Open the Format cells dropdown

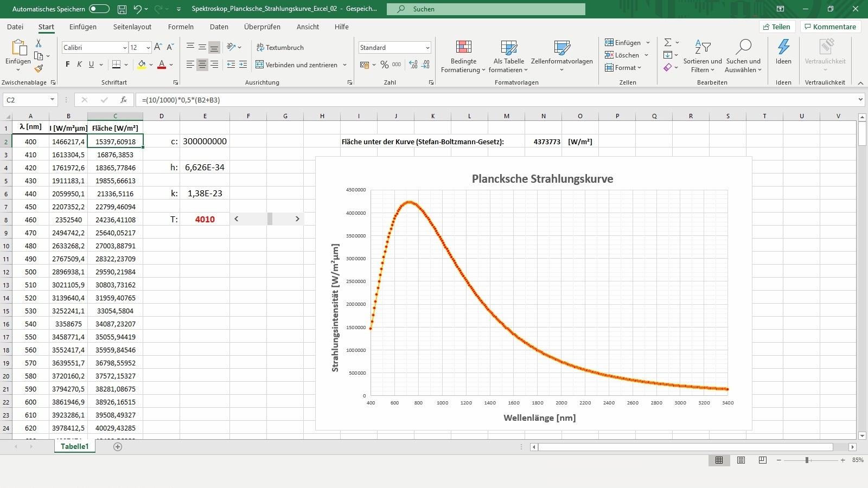click(623, 68)
